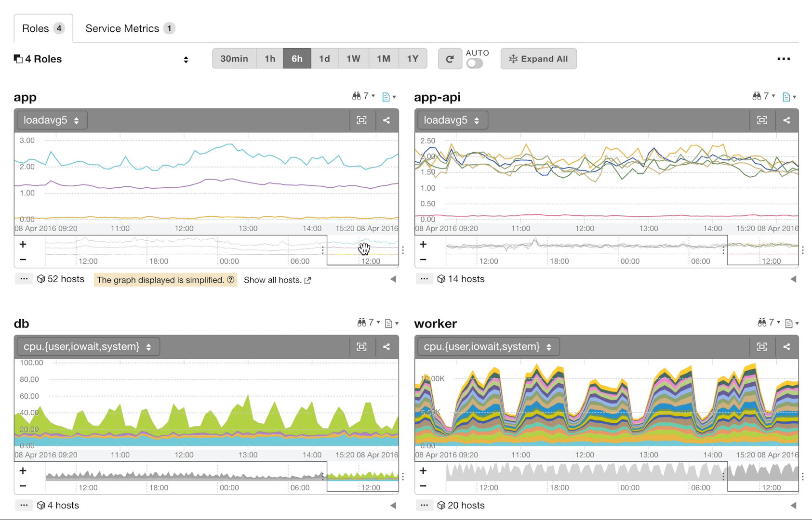Open the loadavg5 metric selector on the app graph
Viewport: 812px width, 520px height.
[52, 120]
